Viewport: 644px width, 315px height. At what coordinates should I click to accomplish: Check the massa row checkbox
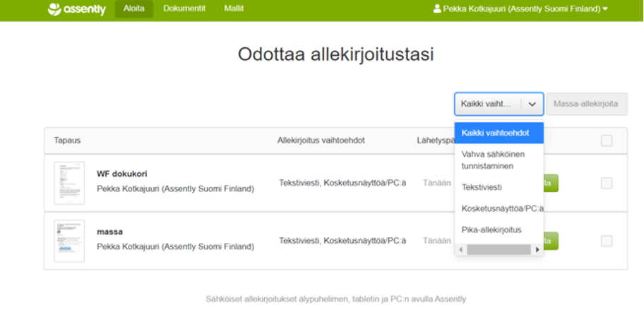point(607,241)
